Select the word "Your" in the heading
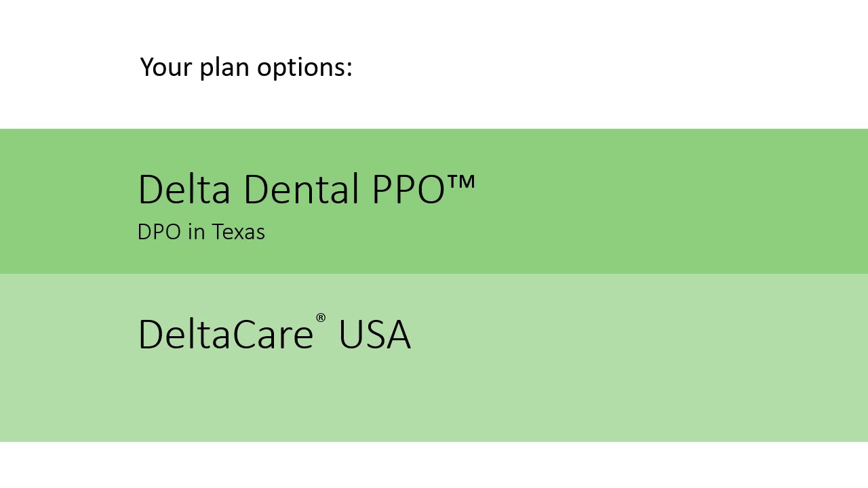This screenshot has width=868, height=488. point(165,67)
